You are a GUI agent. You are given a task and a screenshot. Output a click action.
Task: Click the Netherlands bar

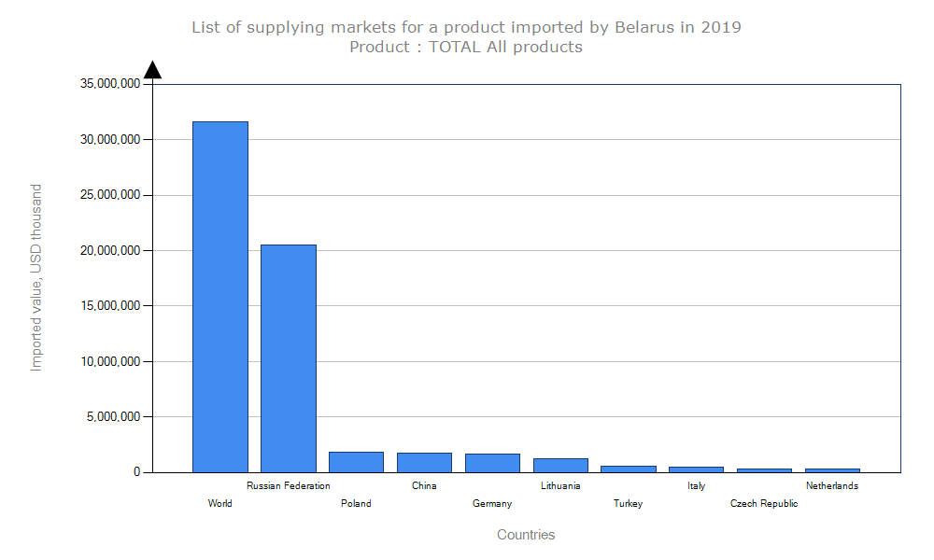[x=832, y=469]
